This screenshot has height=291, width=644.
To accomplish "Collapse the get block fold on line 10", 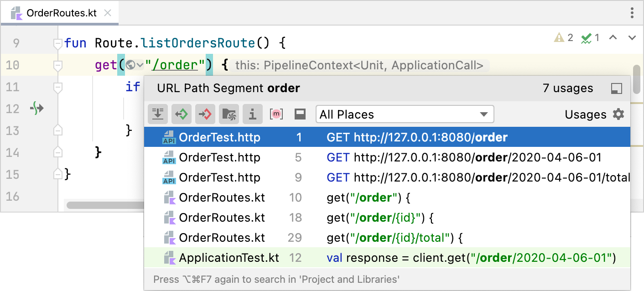I will coord(57,65).
